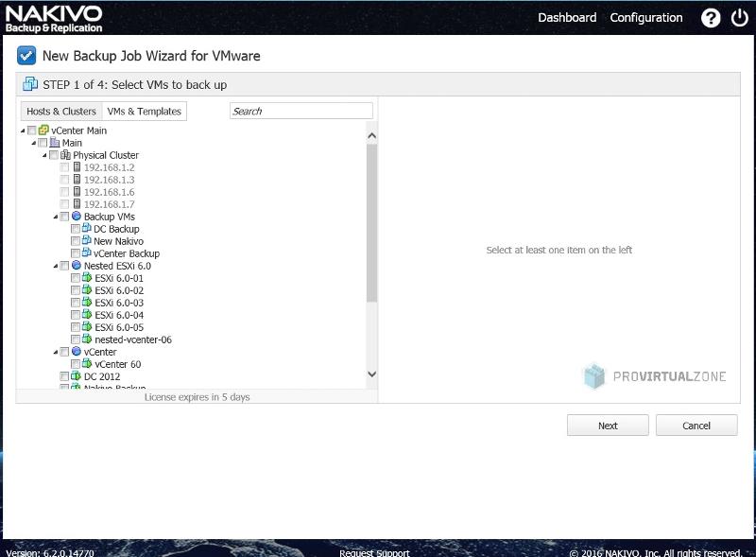756x557 pixels.
Task: Select the vCenter Backup tree item
Action: 127,253
